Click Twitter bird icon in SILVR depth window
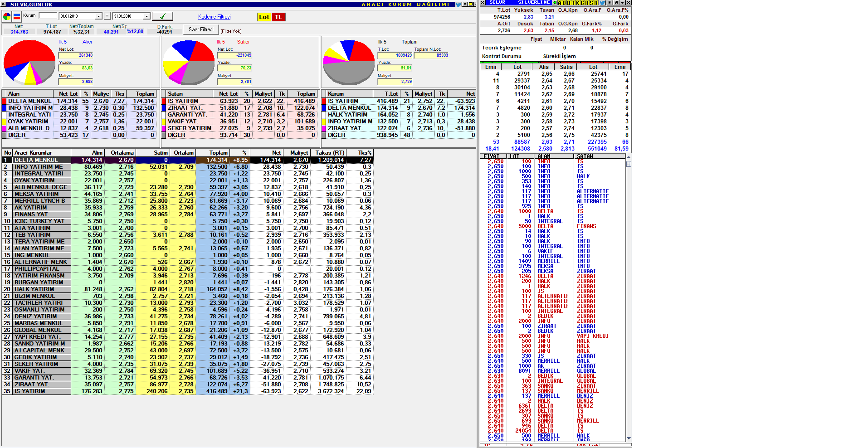This screenshot has height=448, width=868. tap(602, 2)
